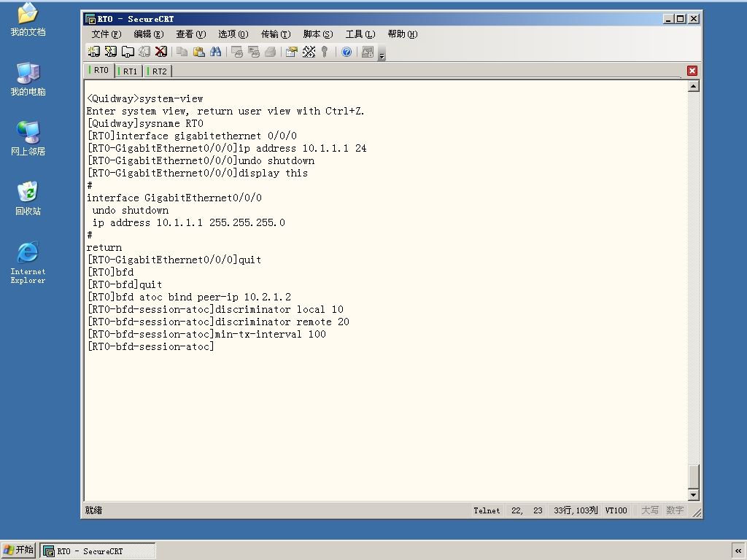Open the 编辑(E) menu

[149, 34]
